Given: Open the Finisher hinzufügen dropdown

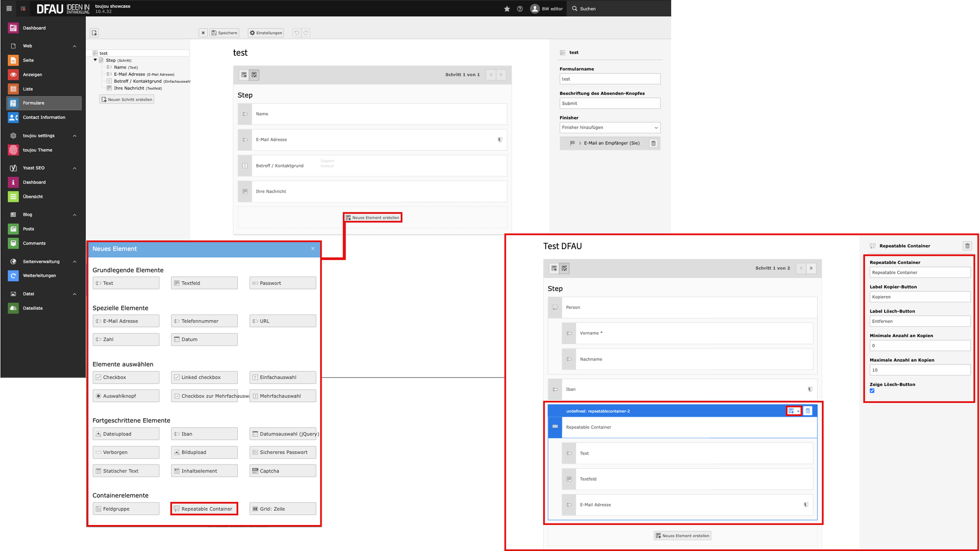Looking at the screenshot, I should pyautogui.click(x=609, y=128).
